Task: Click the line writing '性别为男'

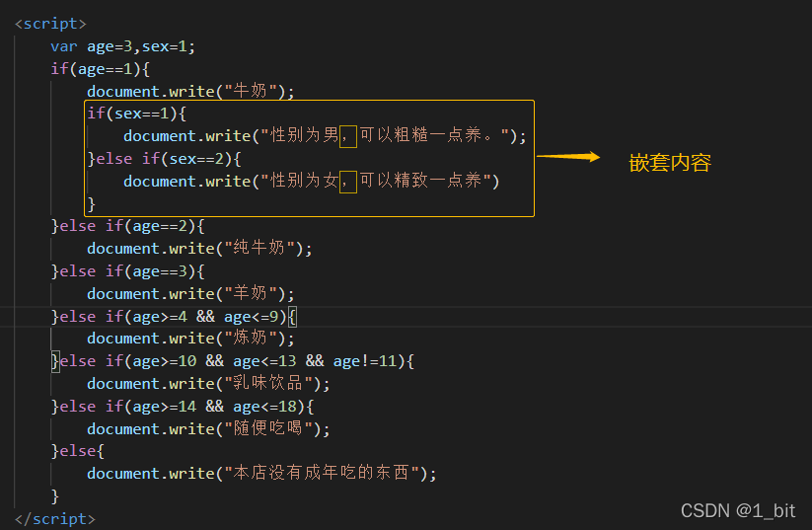Action: click(325, 136)
